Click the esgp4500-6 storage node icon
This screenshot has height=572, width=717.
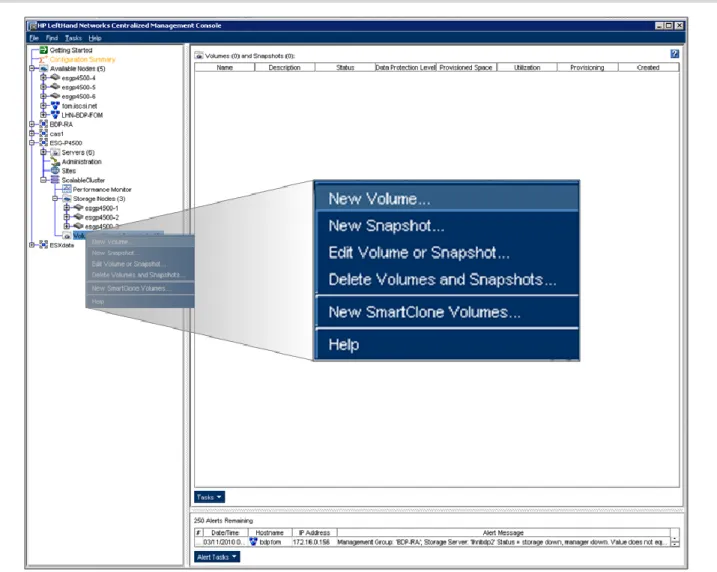55,96
